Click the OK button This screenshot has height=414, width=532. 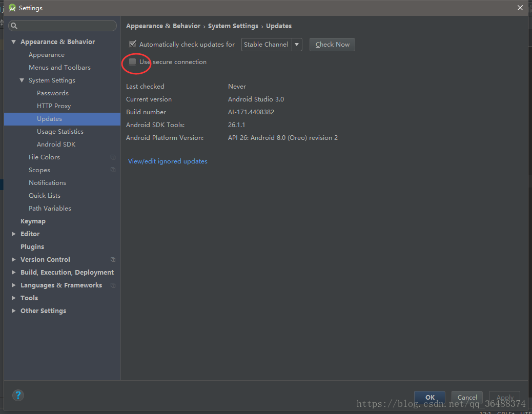coord(429,398)
